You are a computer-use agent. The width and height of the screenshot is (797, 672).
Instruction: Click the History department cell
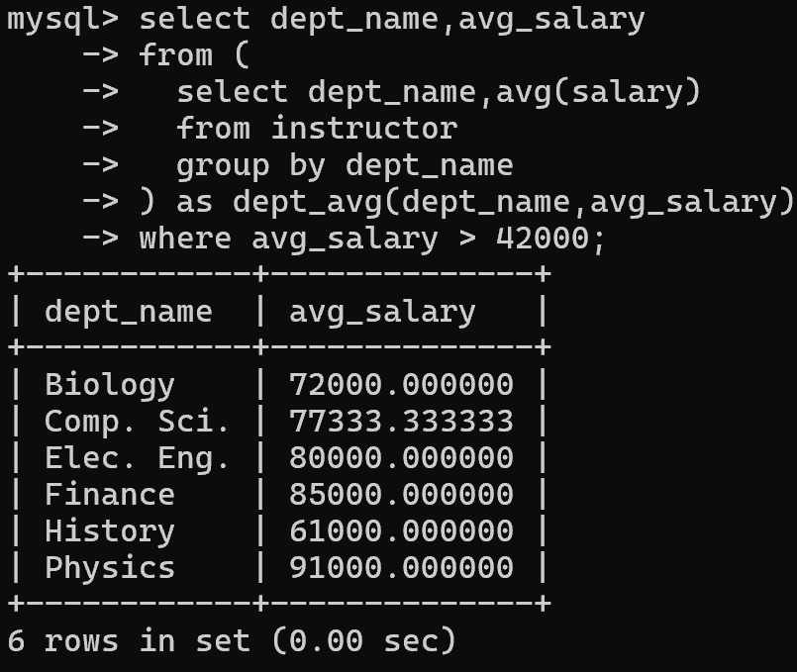coord(109,531)
